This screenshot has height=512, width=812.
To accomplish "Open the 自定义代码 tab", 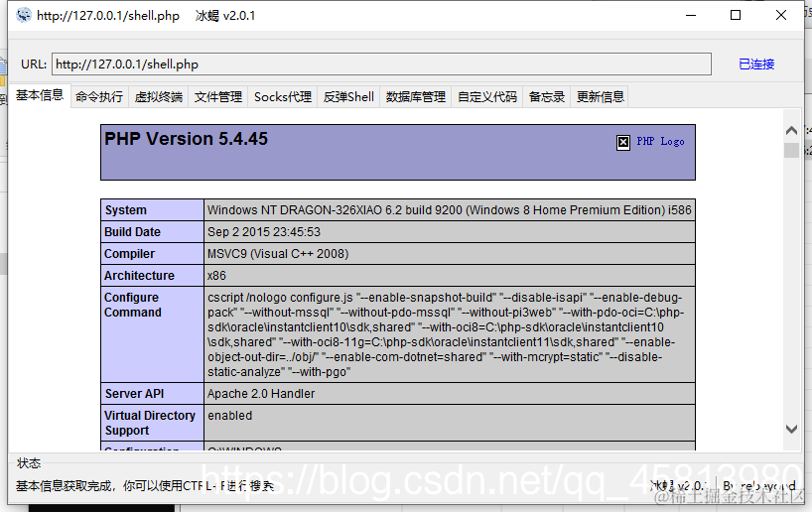I will pos(487,97).
